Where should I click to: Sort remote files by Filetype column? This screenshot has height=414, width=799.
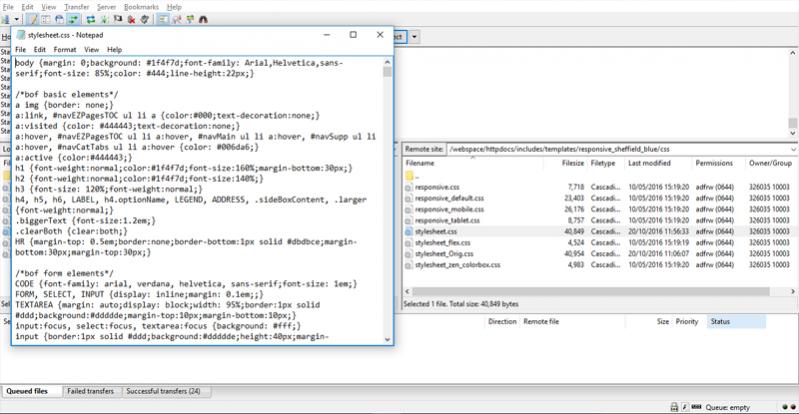[606, 163]
